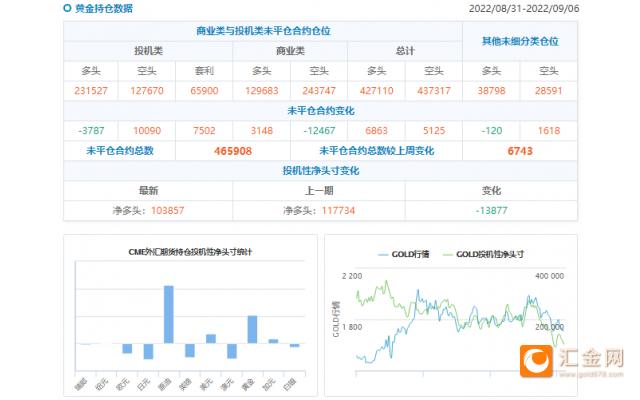Click the value 231527
This screenshot has height=400, width=640.
tap(91, 91)
